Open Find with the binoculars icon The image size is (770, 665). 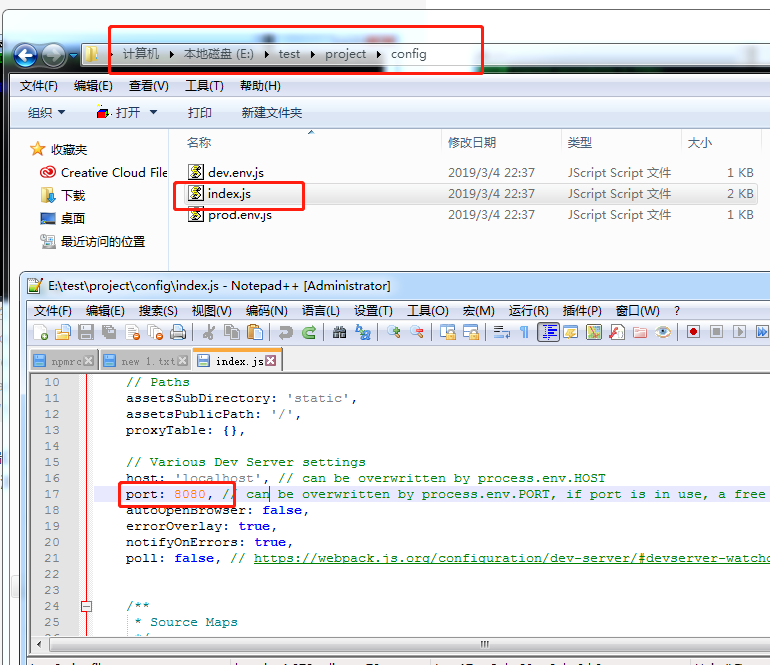339,332
